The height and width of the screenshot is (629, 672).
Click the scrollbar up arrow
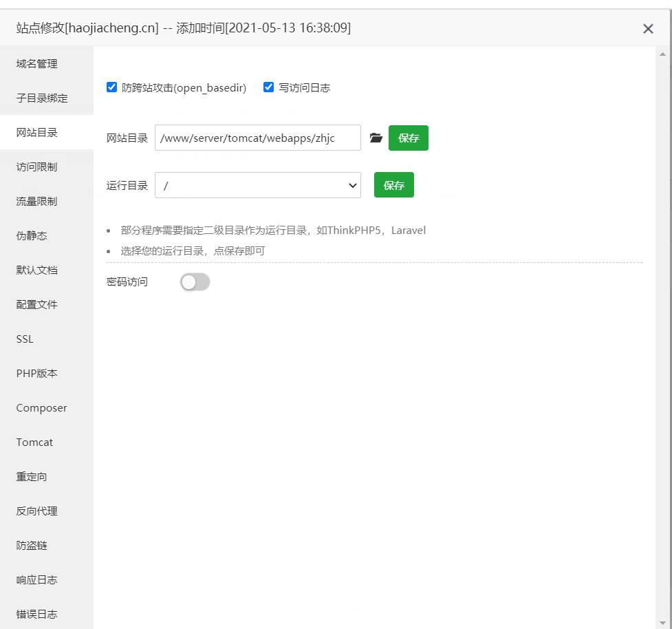pos(663,54)
